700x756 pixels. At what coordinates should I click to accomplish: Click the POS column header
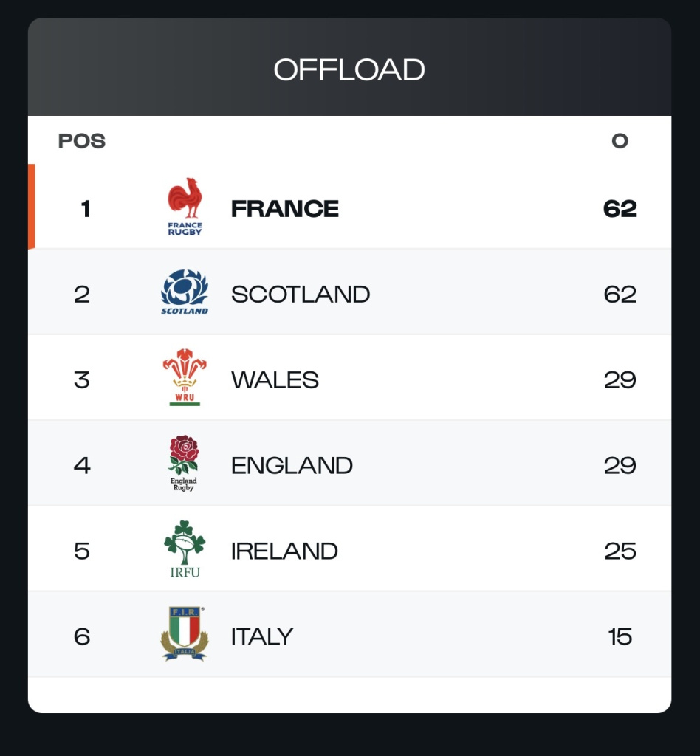click(82, 141)
